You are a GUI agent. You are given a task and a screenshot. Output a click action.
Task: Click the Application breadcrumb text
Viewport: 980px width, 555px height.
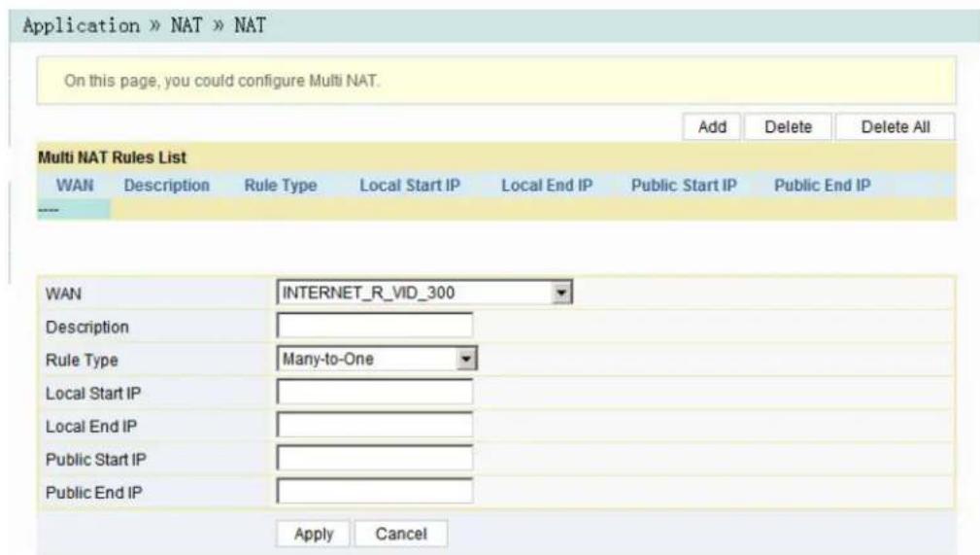[82, 25]
